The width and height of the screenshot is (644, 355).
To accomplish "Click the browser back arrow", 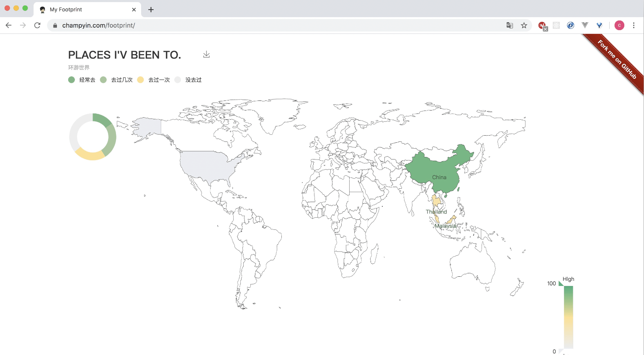I will click(x=8, y=25).
